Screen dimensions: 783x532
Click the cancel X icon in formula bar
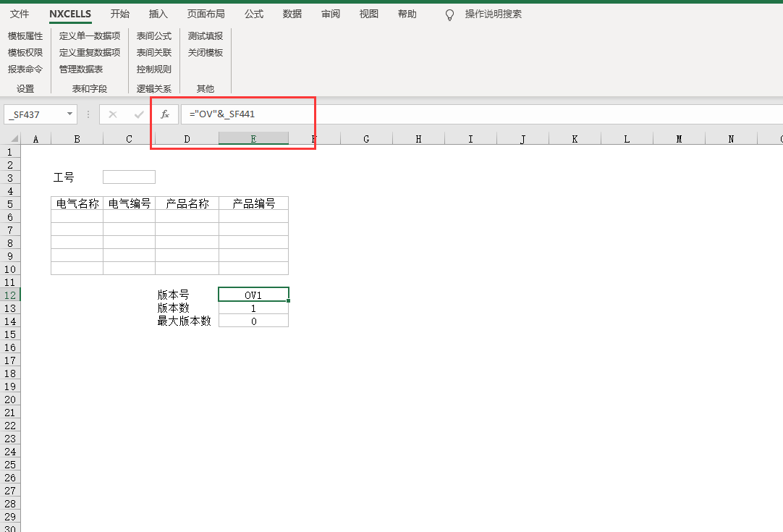(x=113, y=114)
